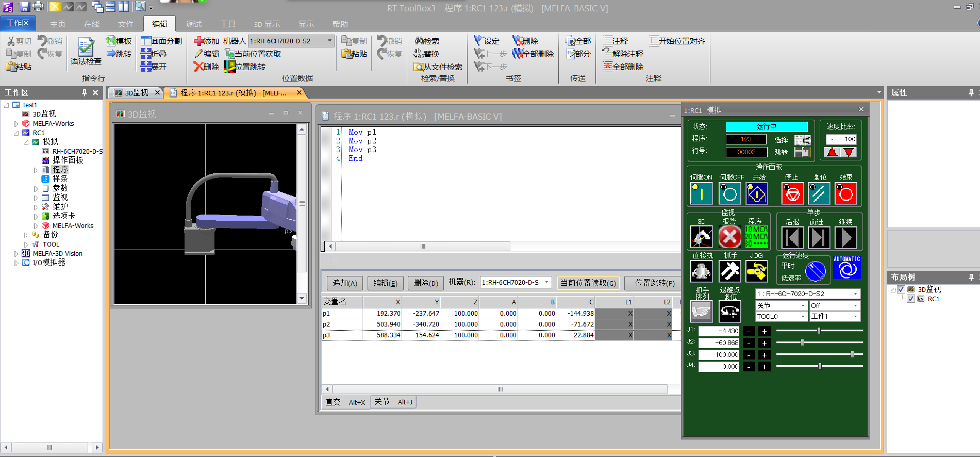Toggle the RC1 checkbox in layout tree
This screenshot has height=457, width=980.
click(x=911, y=299)
